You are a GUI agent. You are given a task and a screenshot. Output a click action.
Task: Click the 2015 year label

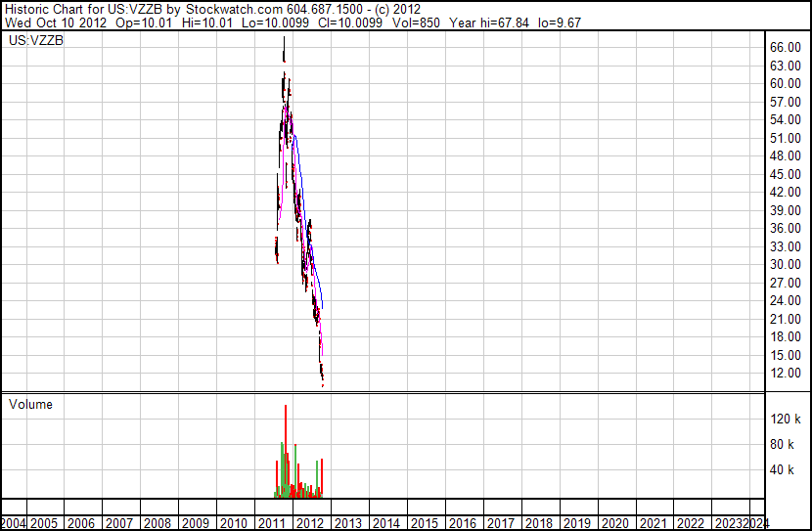(424, 523)
